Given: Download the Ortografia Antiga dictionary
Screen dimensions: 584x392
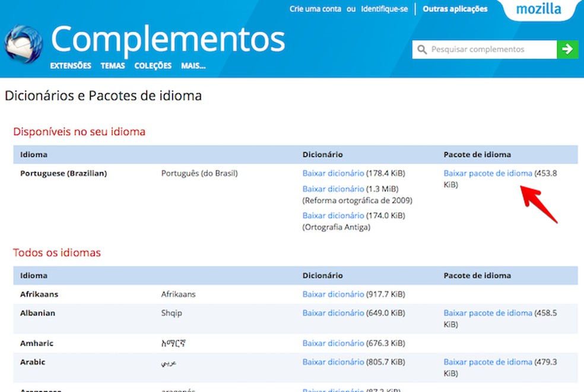Looking at the screenshot, I should click(x=333, y=215).
